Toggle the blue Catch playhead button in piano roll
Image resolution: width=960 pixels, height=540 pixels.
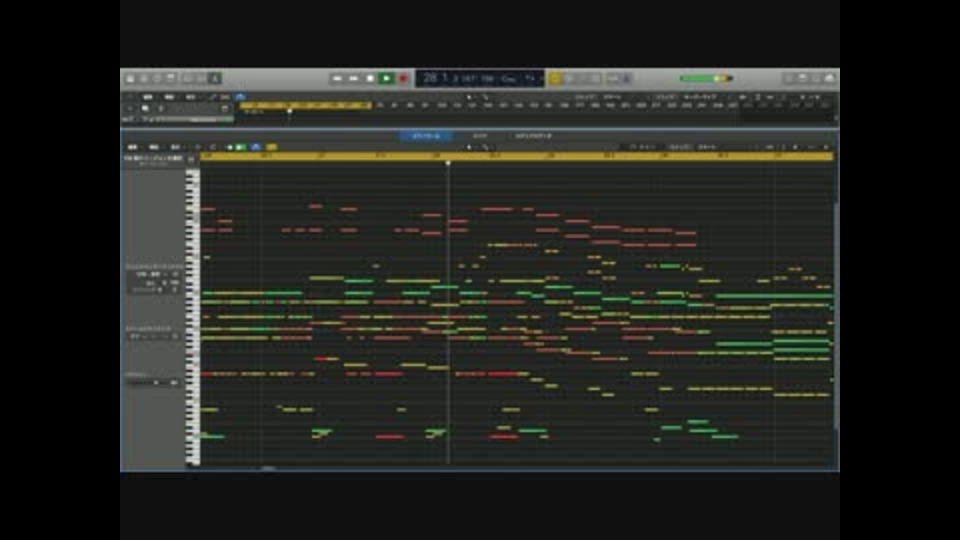[256, 148]
